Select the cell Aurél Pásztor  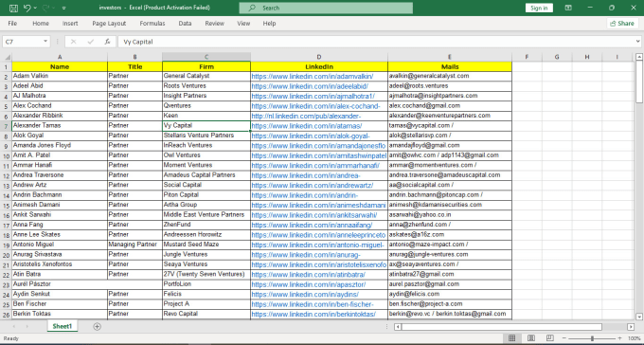pyautogui.click(x=60, y=284)
